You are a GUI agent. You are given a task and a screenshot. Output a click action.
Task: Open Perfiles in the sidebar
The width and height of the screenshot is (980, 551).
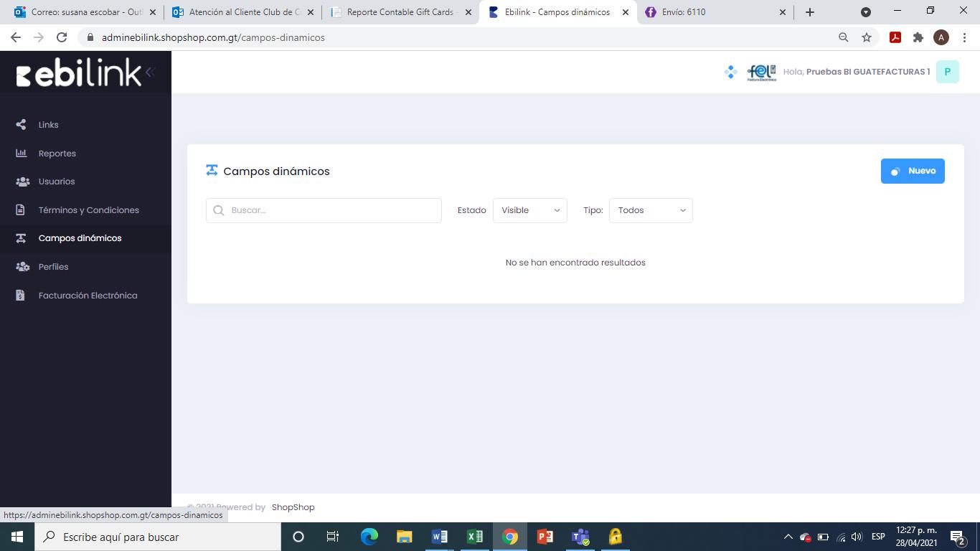click(54, 267)
